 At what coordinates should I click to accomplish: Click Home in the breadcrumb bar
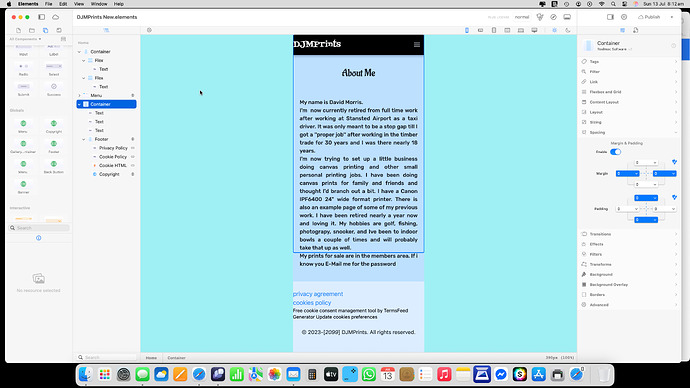pos(151,358)
